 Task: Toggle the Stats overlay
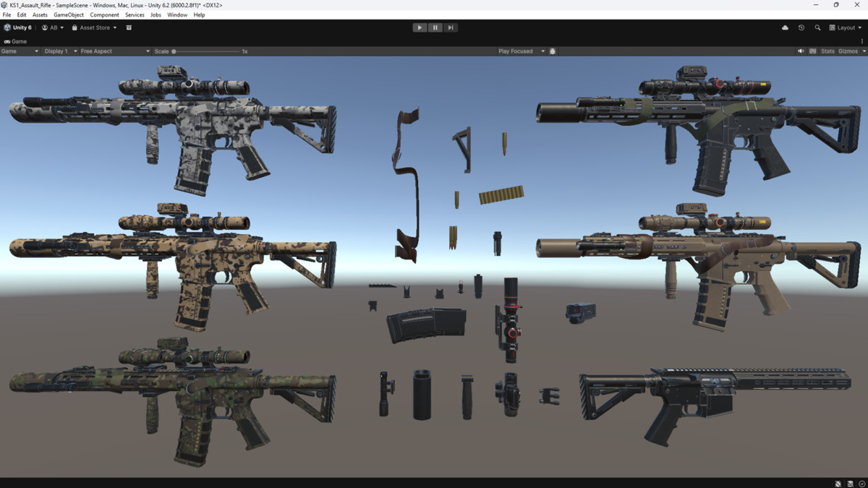point(828,51)
